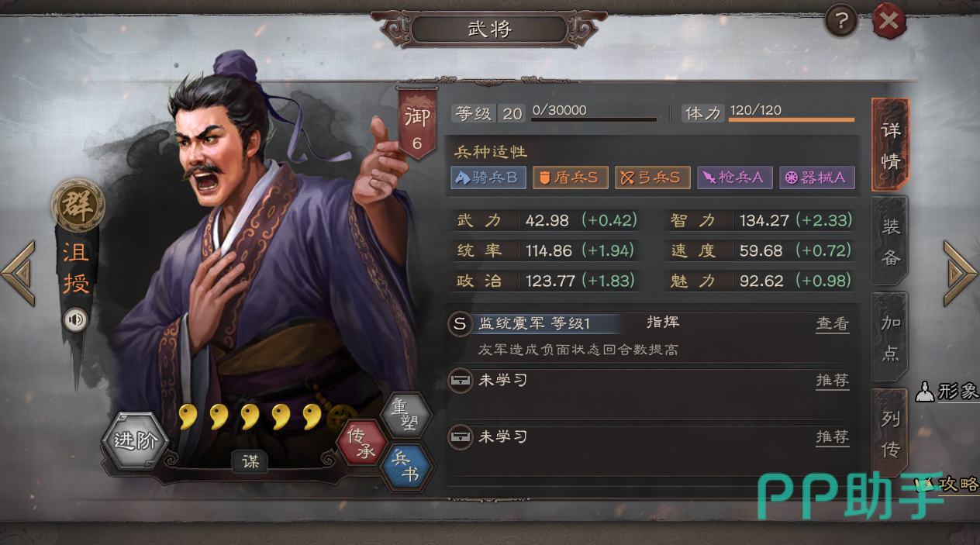Viewport: 980px width, 545px height.
Task: Open the 列传 tab
Action: point(891,433)
